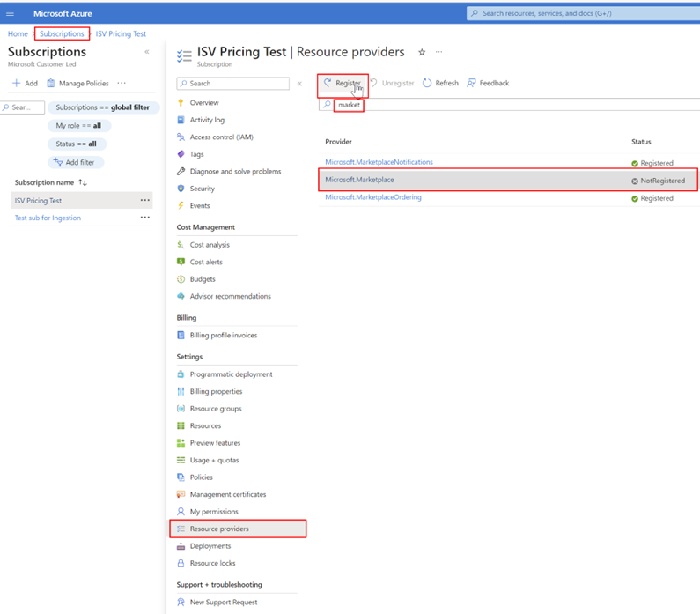Open ellipsis menu for Test sub for Ingestion
This screenshot has height=614, width=700.
click(145, 218)
